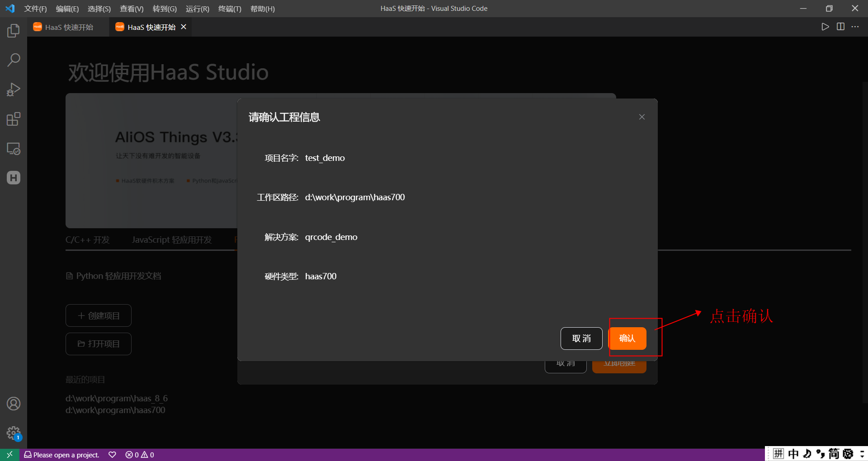The image size is (868, 461).
Task: Split the editor to the right
Action: [840, 27]
